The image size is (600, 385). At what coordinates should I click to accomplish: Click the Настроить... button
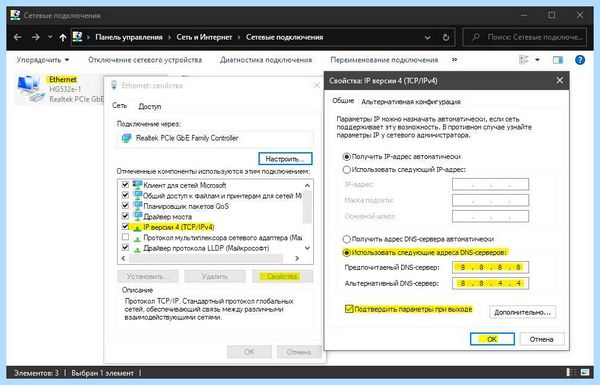(x=285, y=158)
